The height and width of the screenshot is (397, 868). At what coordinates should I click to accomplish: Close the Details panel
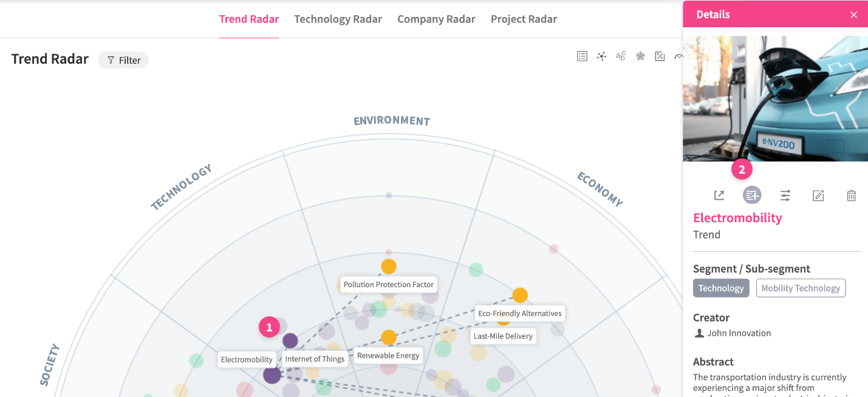point(854,15)
